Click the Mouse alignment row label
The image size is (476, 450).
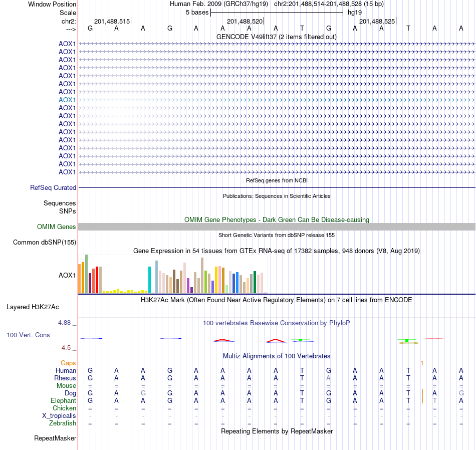pyautogui.click(x=67, y=386)
